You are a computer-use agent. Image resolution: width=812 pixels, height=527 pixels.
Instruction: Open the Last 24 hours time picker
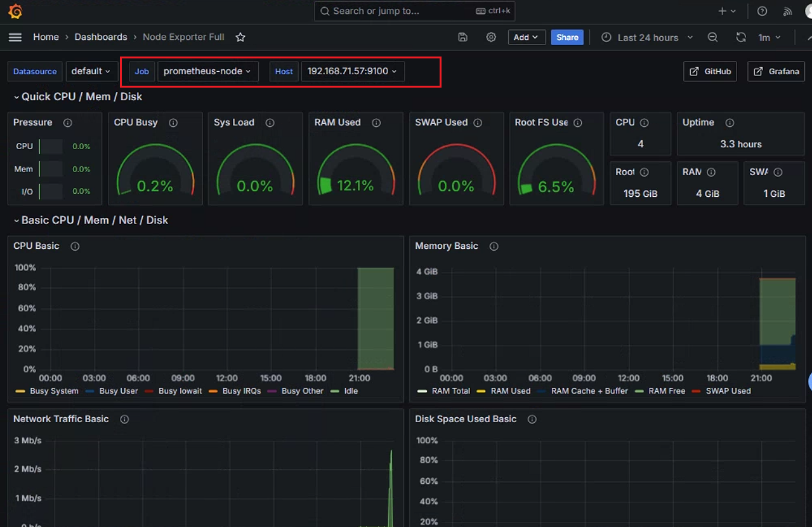647,37
